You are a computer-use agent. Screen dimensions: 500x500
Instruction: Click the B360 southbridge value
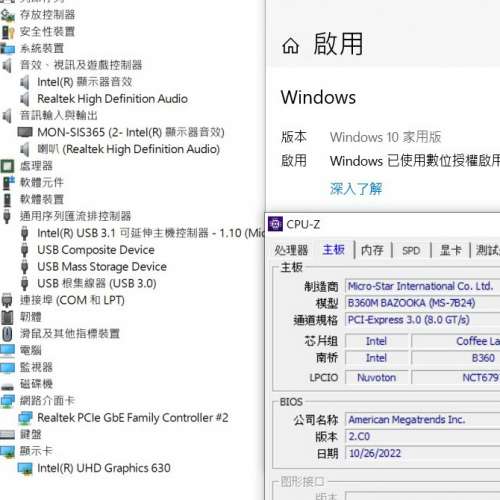pos(483,358)
